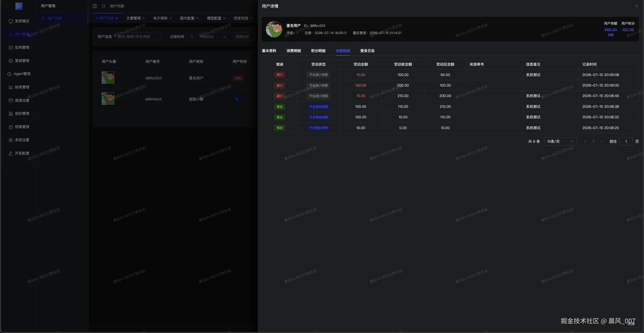Click the 增加 tag in 20:08:32 row
Viewport: 644px width, 333px height.
279,117
